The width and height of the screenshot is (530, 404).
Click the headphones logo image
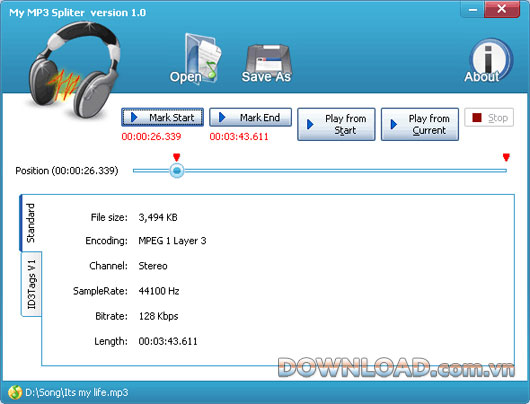tap(74, 69)
